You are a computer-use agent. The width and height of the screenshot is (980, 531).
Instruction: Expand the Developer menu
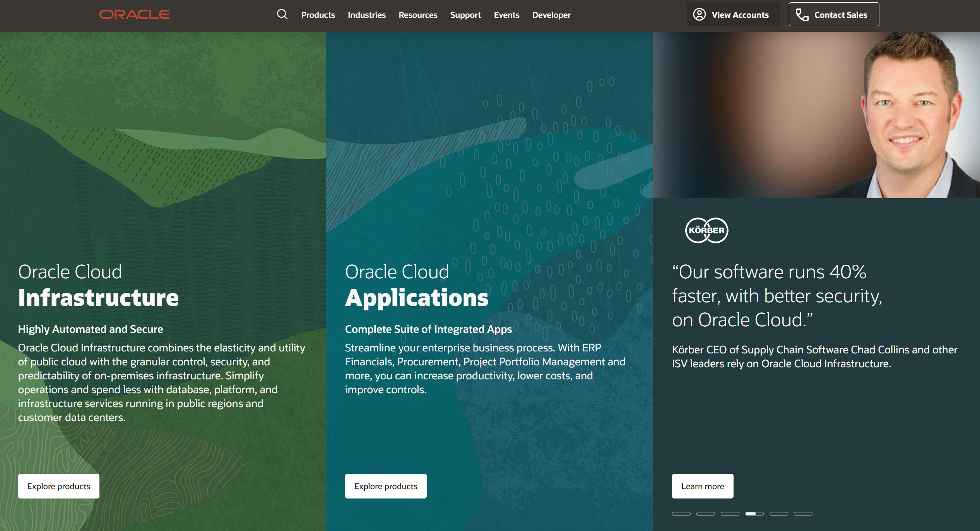click(x=551, y=15)
